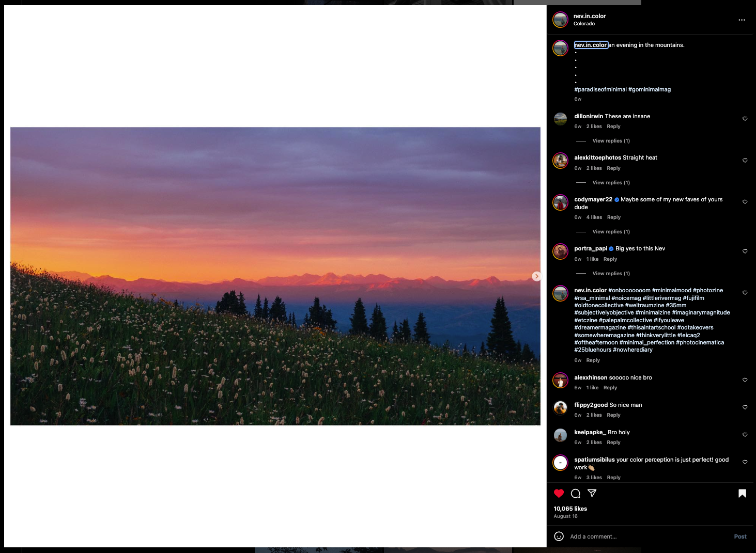Open codymayer22's avatar
756x553 pixels.
(x=560, y=202)
